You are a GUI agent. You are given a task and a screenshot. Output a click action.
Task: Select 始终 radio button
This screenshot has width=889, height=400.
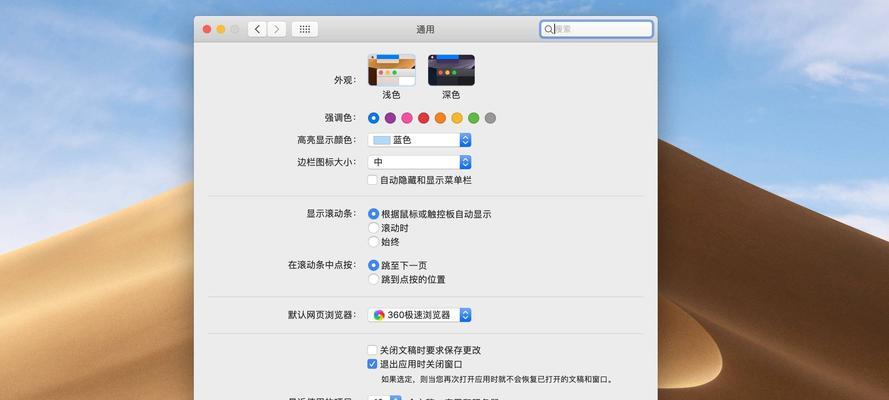click(x=374, y=241)
